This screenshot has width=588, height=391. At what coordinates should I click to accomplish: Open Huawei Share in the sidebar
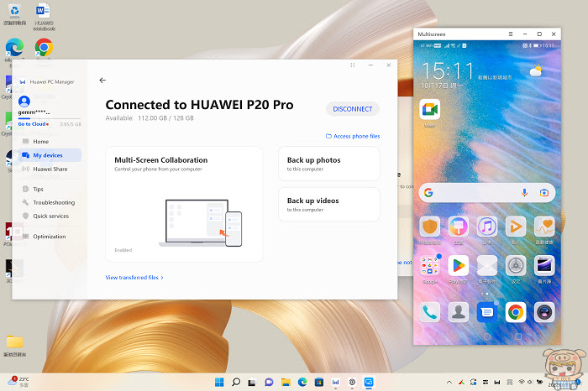(50, 169)
